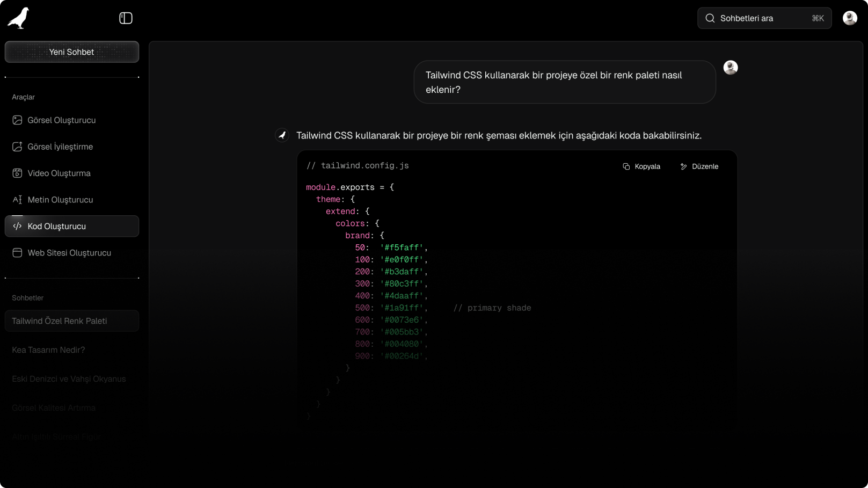Screen dimensions: 868x488
Task: Choose Metin Oluşturucu in sidebar
Action: click(x=72, y=200)
